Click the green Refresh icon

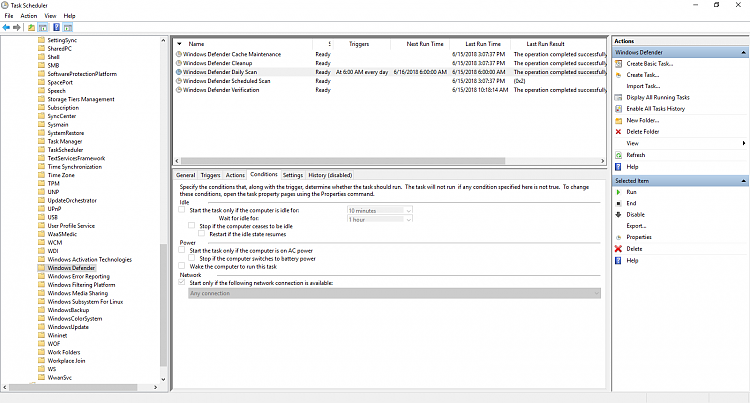tap(618, 155)
